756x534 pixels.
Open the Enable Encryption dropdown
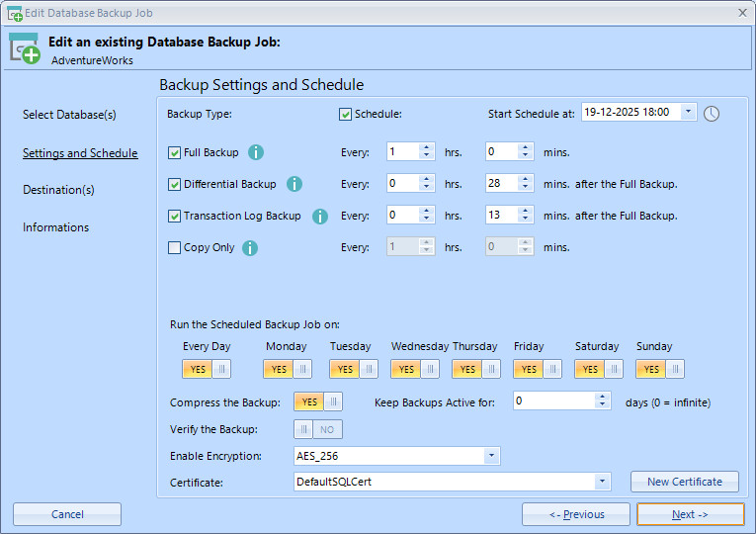(x=491, y=455)
